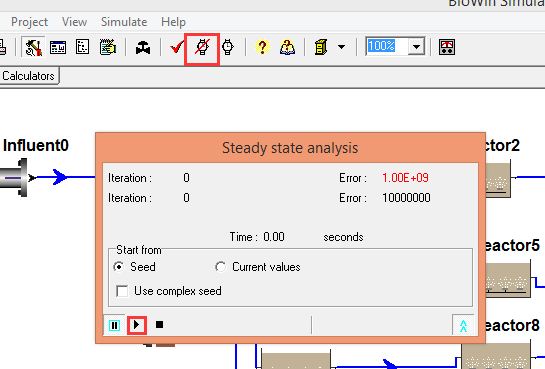Click the Influent0 label
545x369 pixels.
(x=36, y=145)
